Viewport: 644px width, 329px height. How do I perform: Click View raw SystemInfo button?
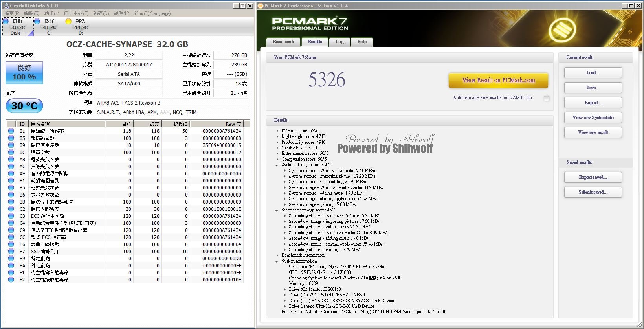[x=593, y=118]
